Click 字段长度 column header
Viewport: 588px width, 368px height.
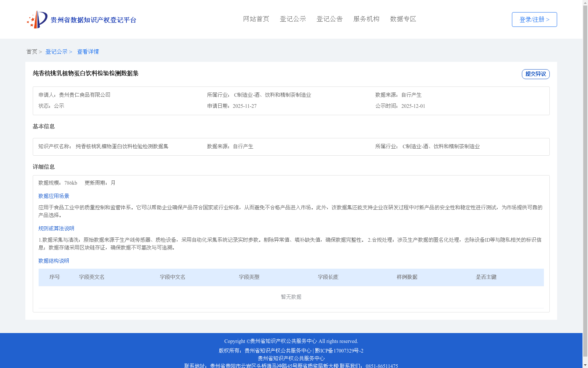click(328, 277)
